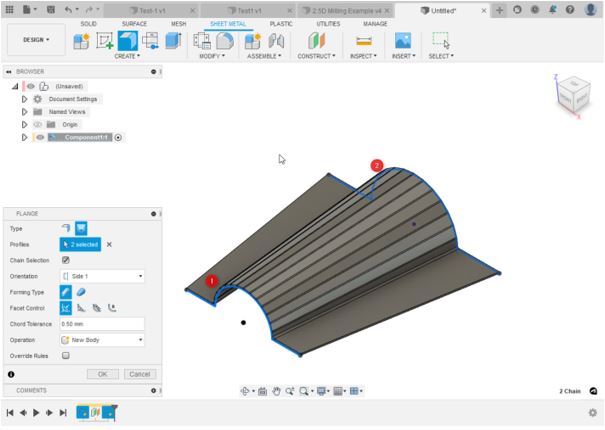Screen dimensions: 605x430
Task: Enable the Override Rules checkbox
Action: tap(66, 356)
